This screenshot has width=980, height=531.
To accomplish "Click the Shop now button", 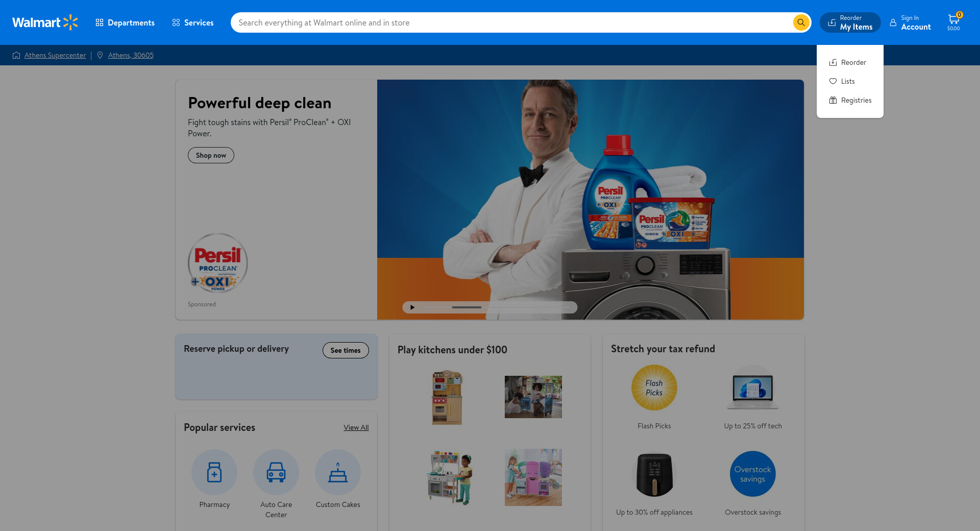I will click(x=211, y=155).
